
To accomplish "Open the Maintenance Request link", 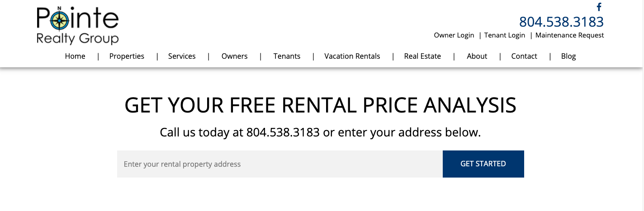I will click(570, 35).
